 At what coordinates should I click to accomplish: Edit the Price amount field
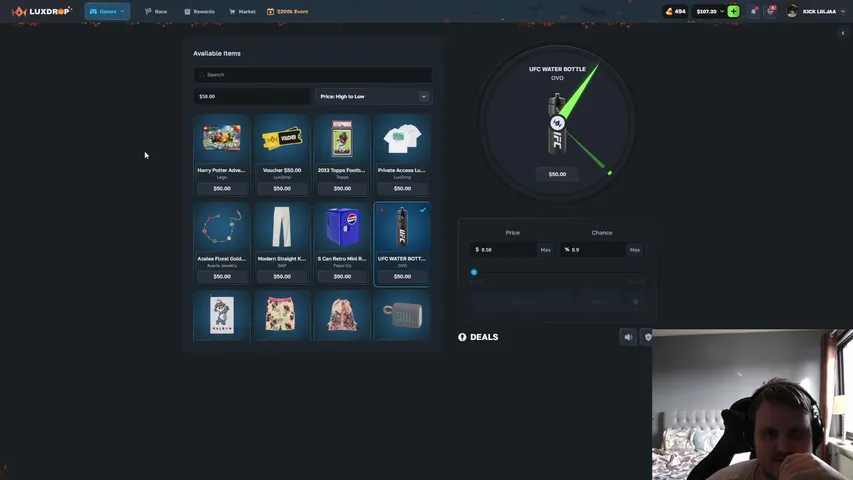coord(504,250)
